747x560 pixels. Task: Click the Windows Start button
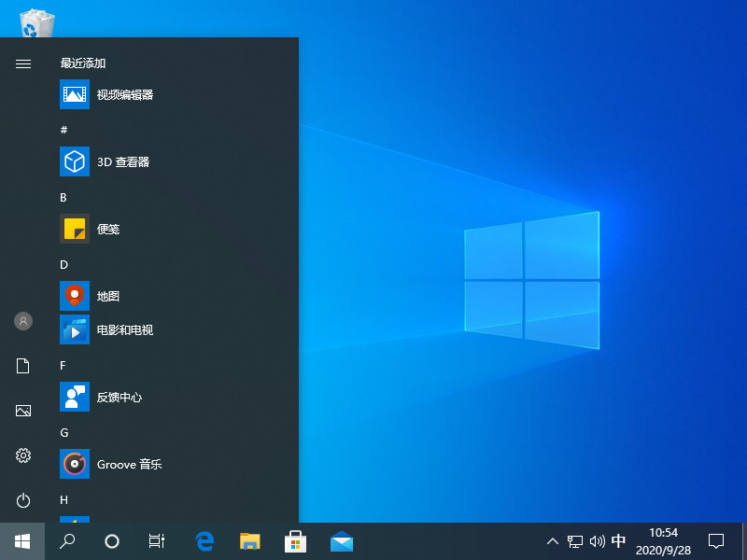22,540
